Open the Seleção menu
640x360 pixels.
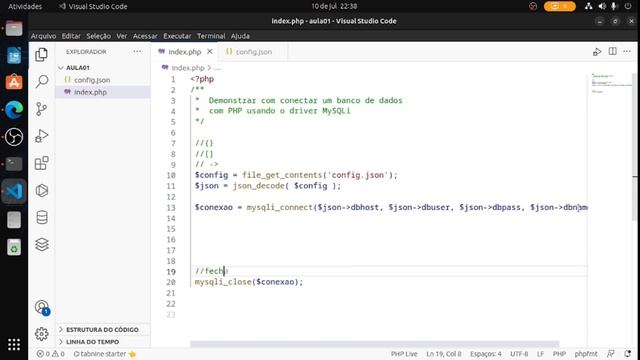point(98,36)
